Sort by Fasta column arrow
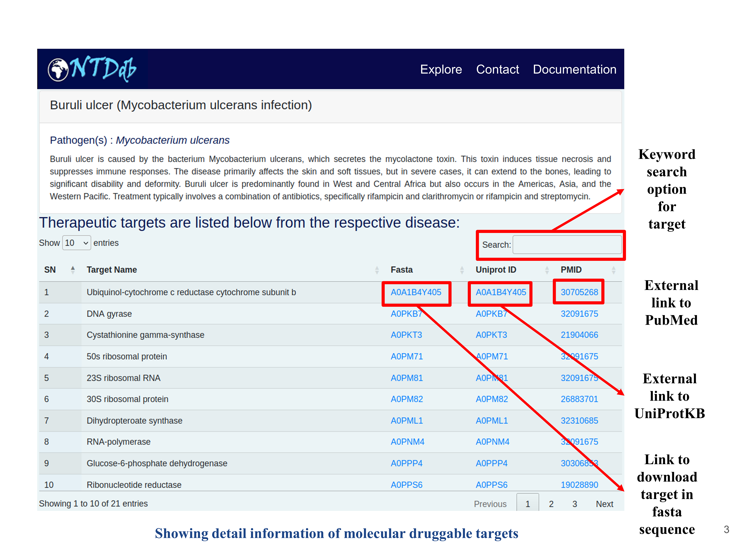This screenshot has width=747, height=560. tap(462, 270)
